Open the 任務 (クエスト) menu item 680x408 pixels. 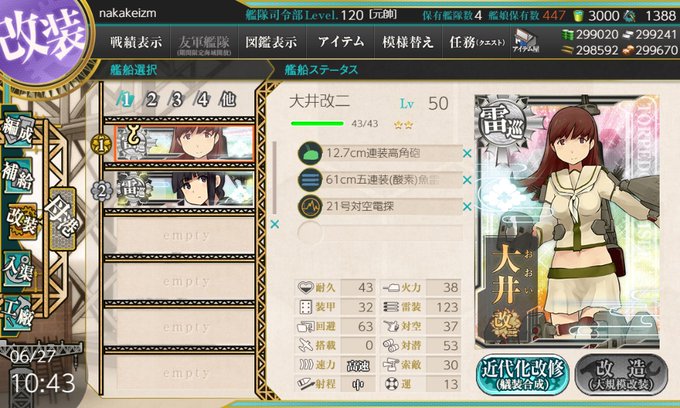click(477, 42)
